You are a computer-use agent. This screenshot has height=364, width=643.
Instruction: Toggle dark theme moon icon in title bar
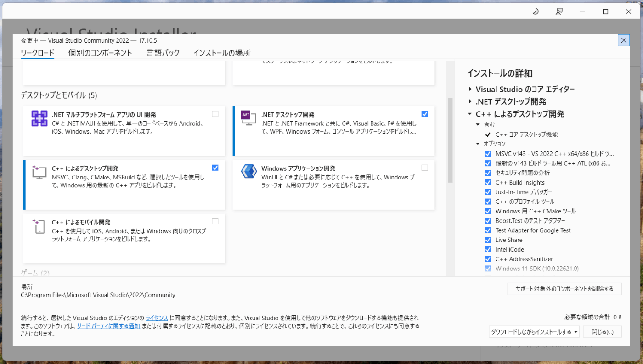click(535, 11)
